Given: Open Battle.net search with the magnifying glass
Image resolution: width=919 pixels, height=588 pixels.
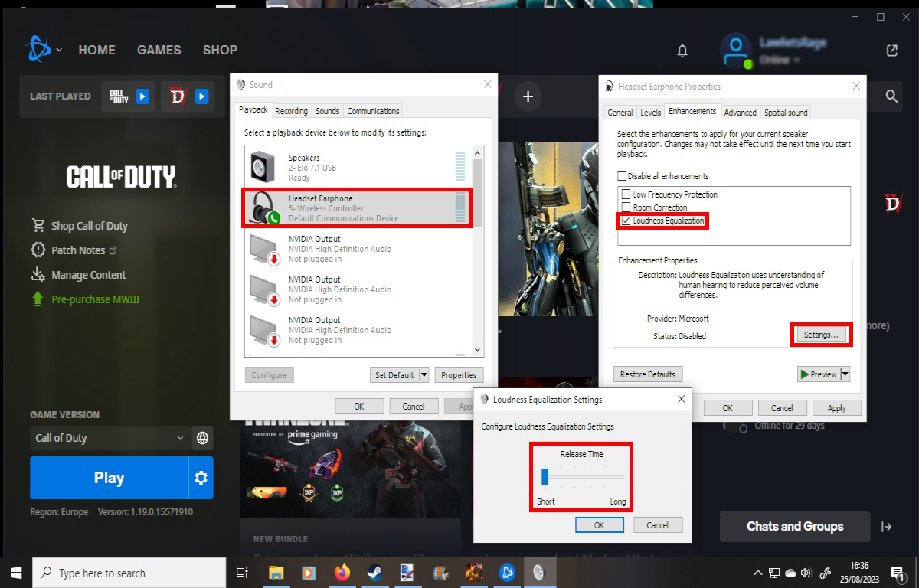Looking at the screenshot, I should coord(891,96).
